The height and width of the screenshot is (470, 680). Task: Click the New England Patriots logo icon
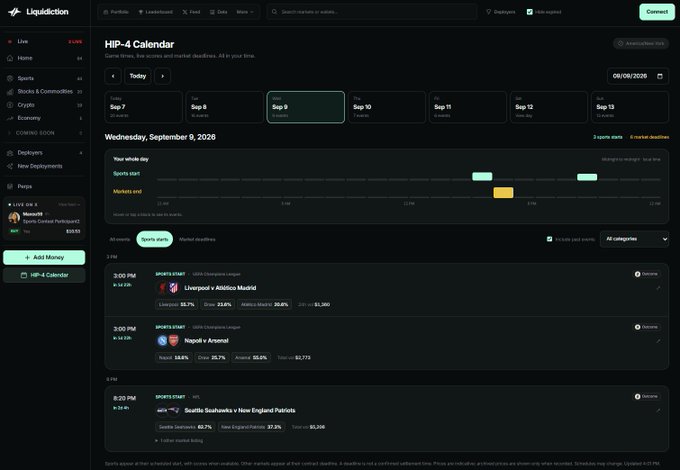(x=173, y=410)
